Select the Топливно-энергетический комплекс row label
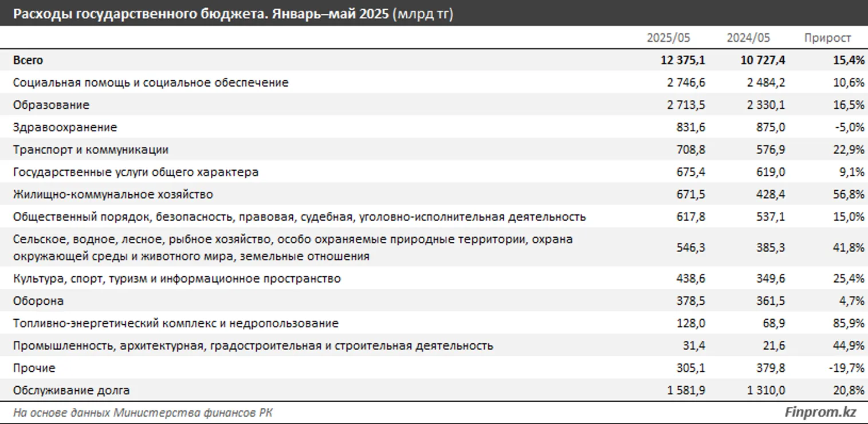Viewport: 868px width, 424px height. point(175,323)
